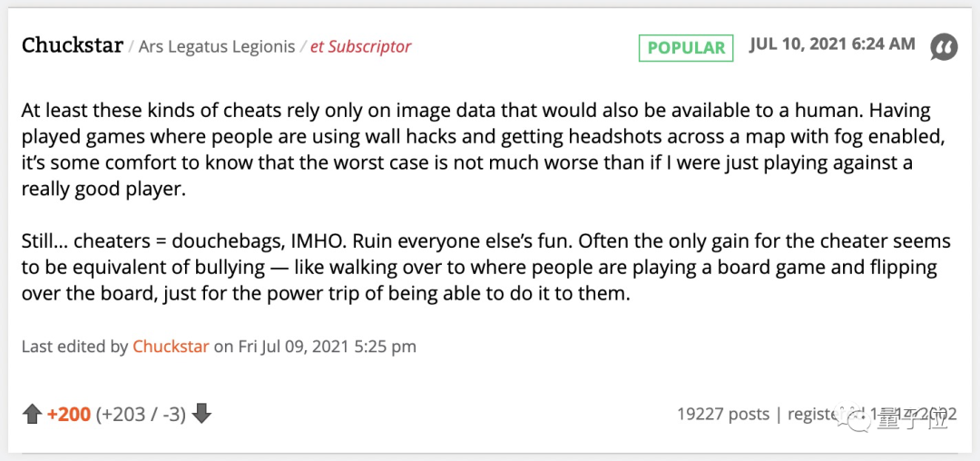Click the "19227 posts" count

point(722,415)
